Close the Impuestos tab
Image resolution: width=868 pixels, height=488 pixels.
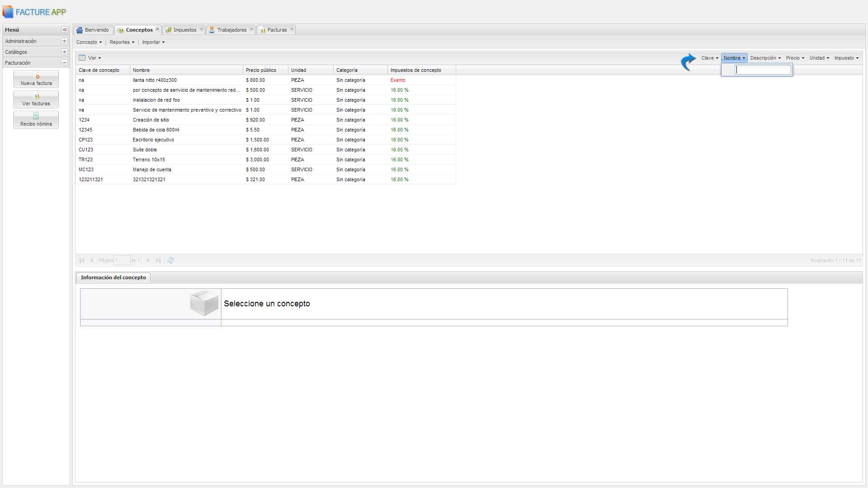pos(201,29)
